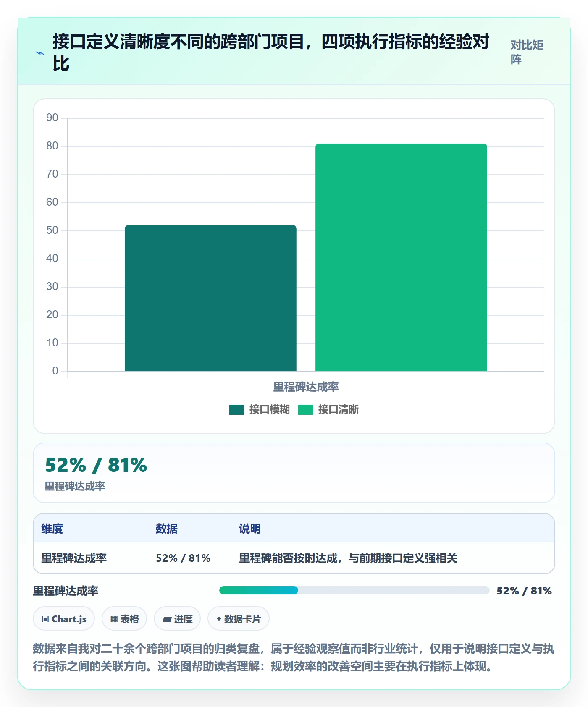The width and height of the screenshot is (588, 707).
Task: Click the chart title heading text
Action: point(271,52)
